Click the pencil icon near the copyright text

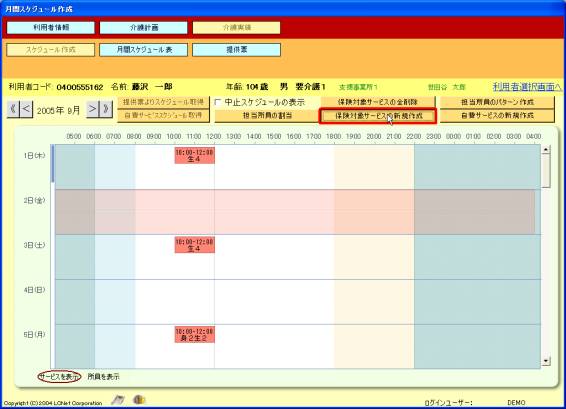click(x=118, y=400)
